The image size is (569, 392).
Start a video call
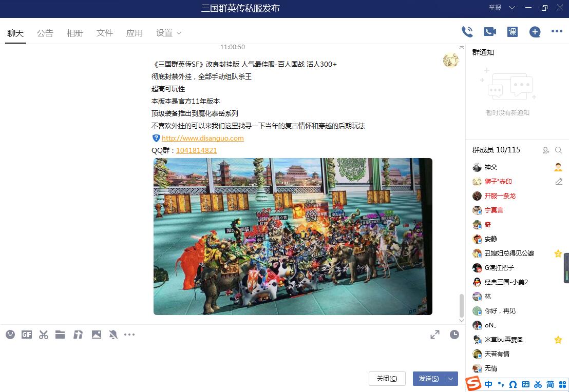click(x=490, y=32)
